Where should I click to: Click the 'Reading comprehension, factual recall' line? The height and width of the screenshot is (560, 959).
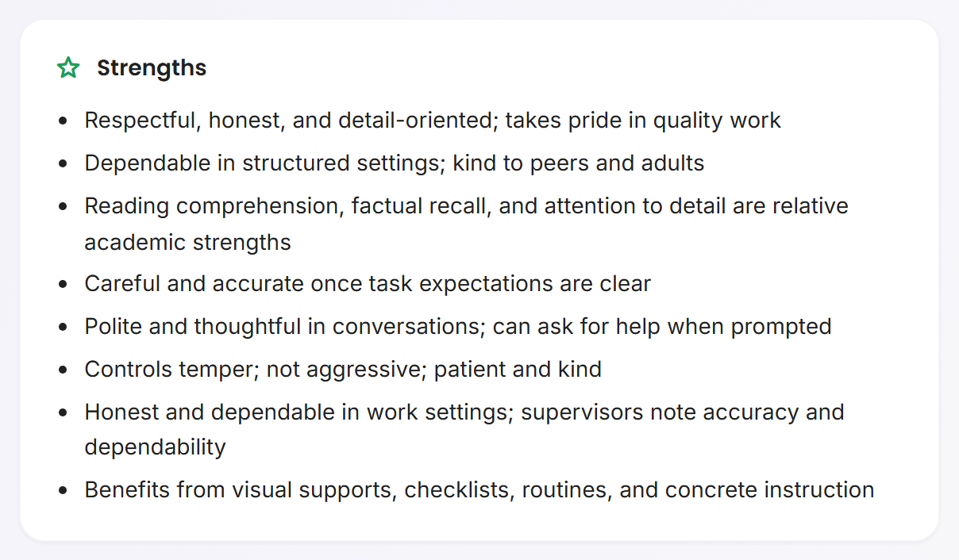click(x=467, y=206)
